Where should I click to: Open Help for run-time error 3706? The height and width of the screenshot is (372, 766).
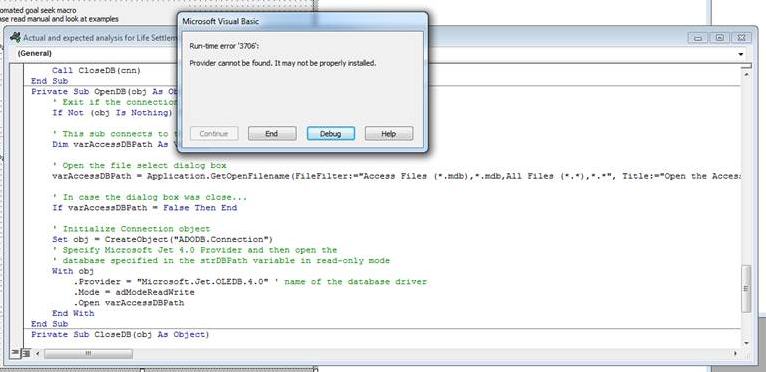(x=389, y=133)
